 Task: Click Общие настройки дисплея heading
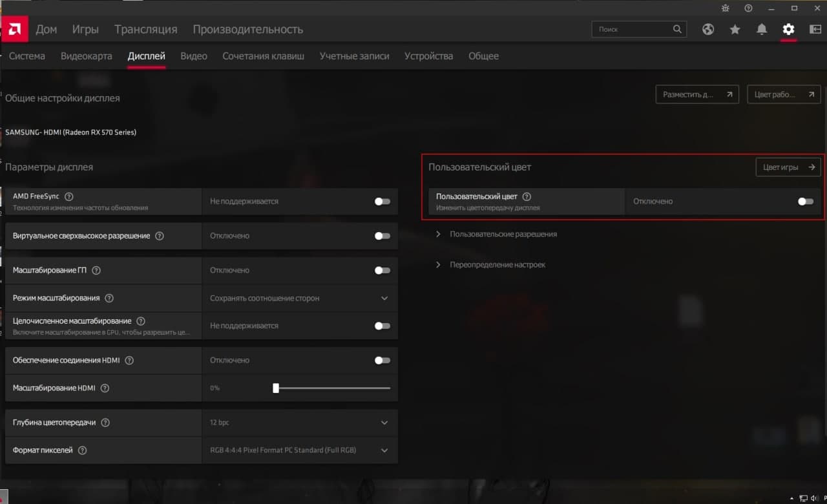62,98
